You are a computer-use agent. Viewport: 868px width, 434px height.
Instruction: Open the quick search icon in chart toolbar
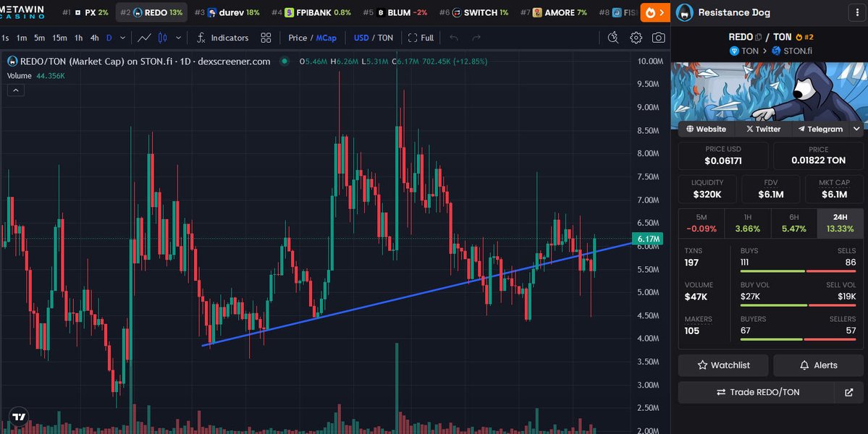click(612, 38)
